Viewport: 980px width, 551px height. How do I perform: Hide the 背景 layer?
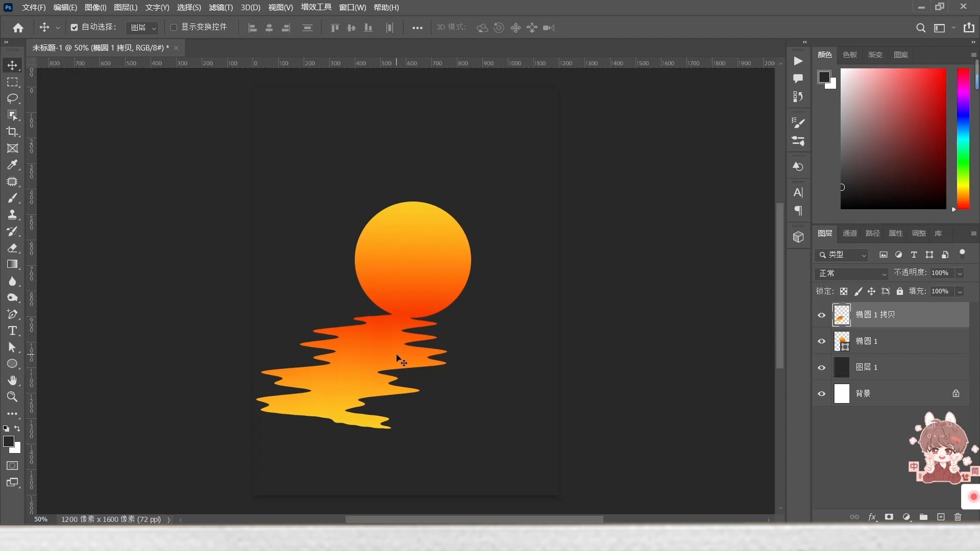pos(822,394)
